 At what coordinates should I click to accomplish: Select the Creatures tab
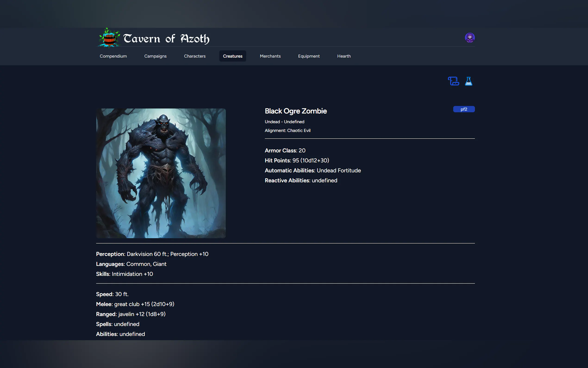232,56
